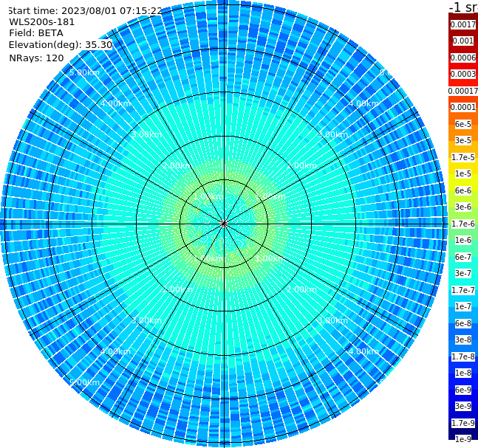
Task: Click the 1e-8 colorbar tick label
Action: point(463,373)
